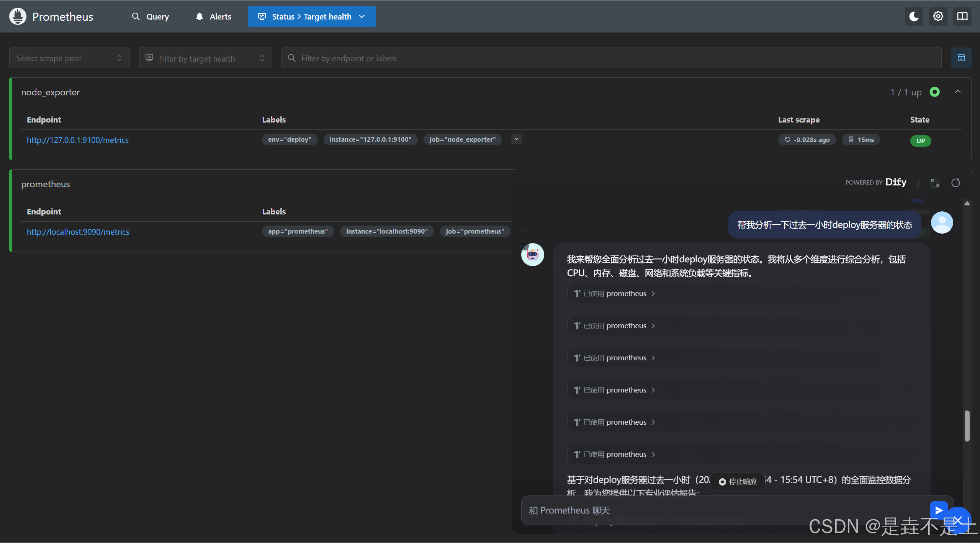Image resolution: width=980 pixels, height=543 pixels.
Task: Collapse the node_exporter pool section
Action: [x=958, y=92]
